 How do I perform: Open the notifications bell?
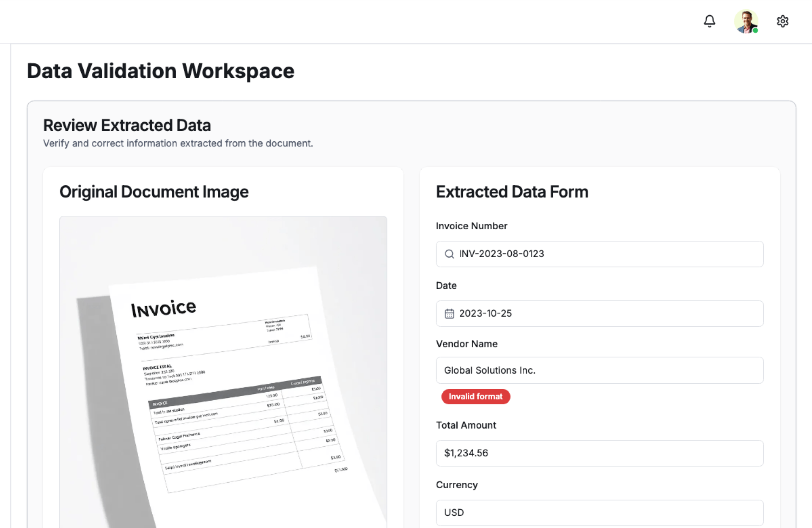click(x=709, y=21)
